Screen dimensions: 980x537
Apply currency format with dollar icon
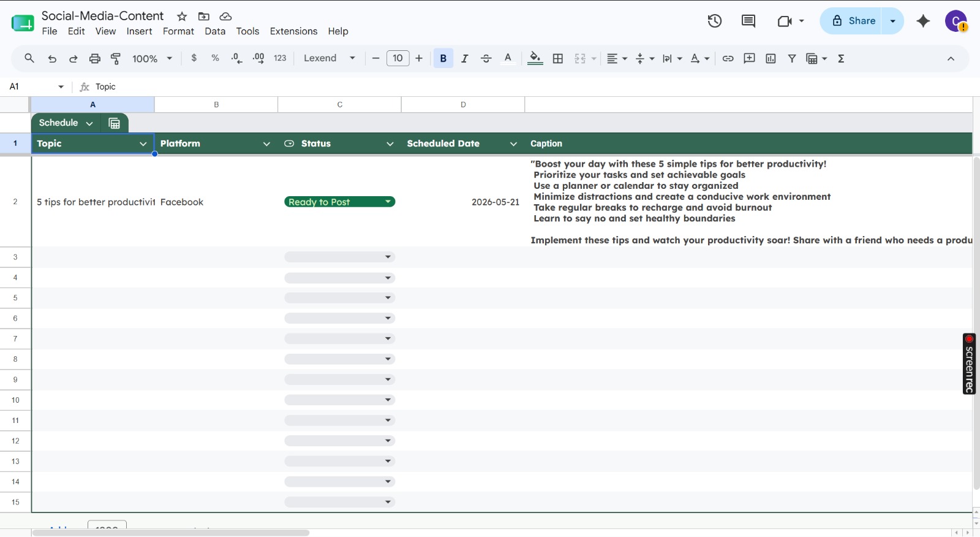point(194,58)
